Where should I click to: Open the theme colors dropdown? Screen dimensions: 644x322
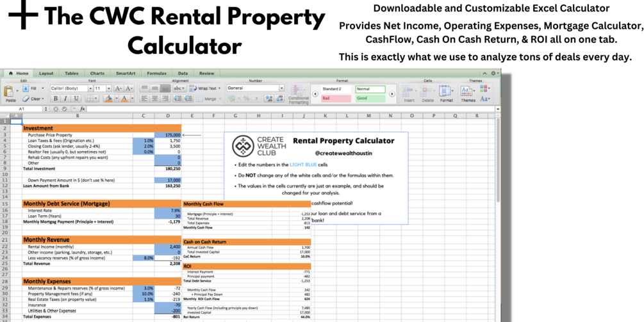pyautogui.click(x=484, y=88)
